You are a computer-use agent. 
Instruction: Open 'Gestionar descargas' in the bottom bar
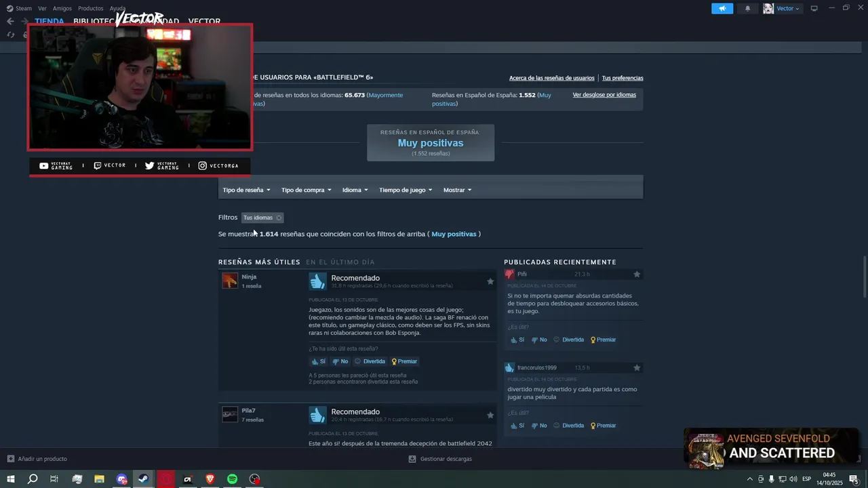pos(440,459)
